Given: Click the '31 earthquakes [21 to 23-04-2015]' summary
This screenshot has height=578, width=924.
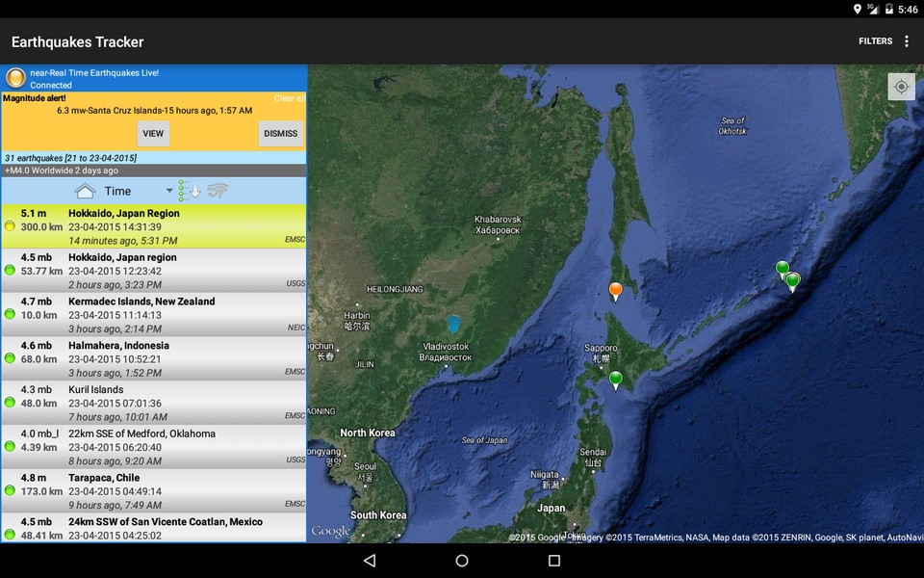Looking at the screenshot, I should (x=70, y=158).
